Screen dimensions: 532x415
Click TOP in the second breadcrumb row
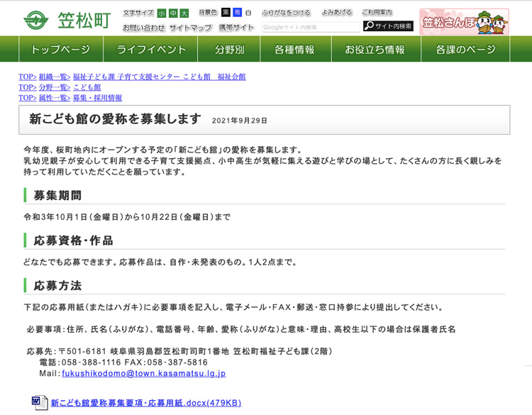click(28, 87)
